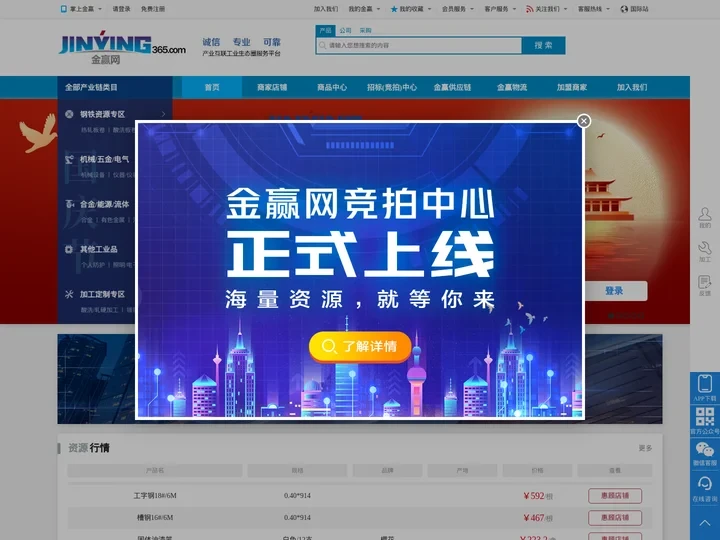Click the 工字钢18#/6M product name
The width and height of the screenshot is (720, 540).
pyautogui.click(x=155, y=495)
